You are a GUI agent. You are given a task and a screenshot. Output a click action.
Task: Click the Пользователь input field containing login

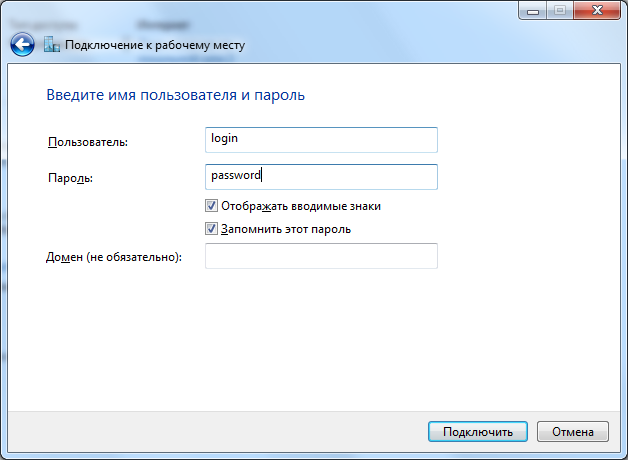coord(320,139)
